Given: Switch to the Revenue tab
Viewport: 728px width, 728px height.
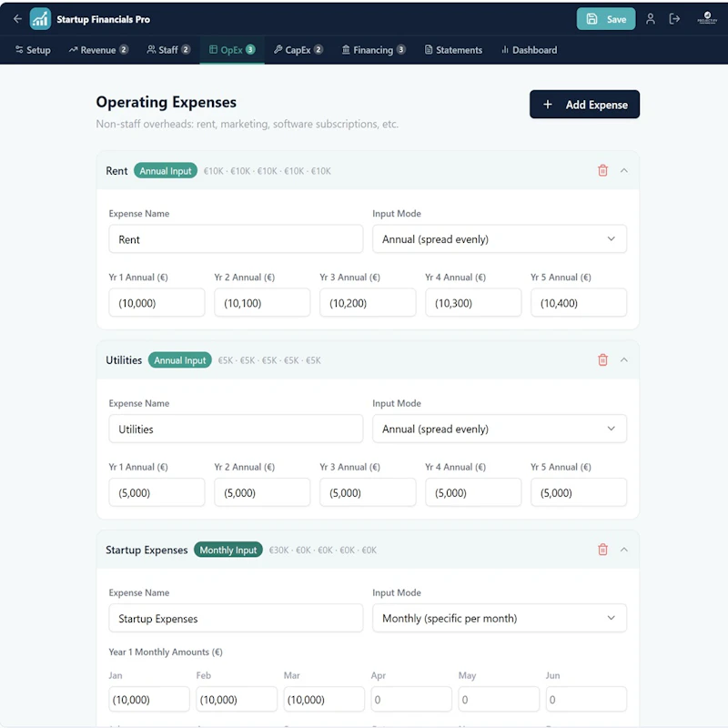Looking at the screenshot, I should (x=98, y=50).
